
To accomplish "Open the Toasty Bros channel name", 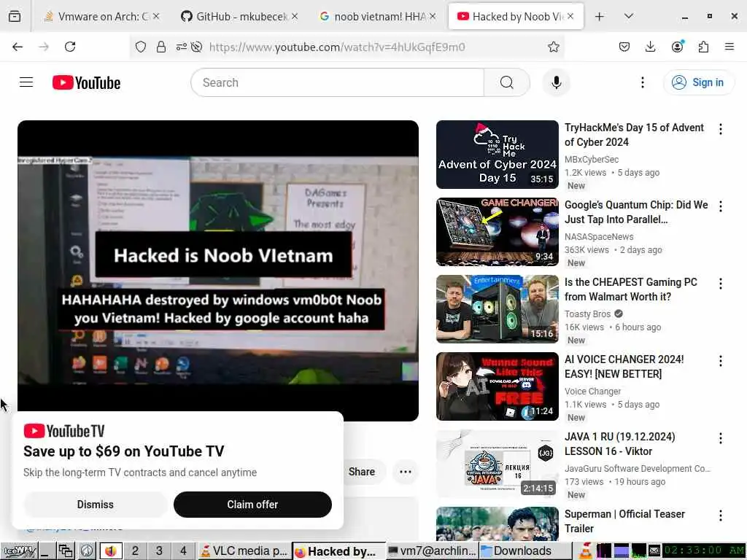I will 587,314.
